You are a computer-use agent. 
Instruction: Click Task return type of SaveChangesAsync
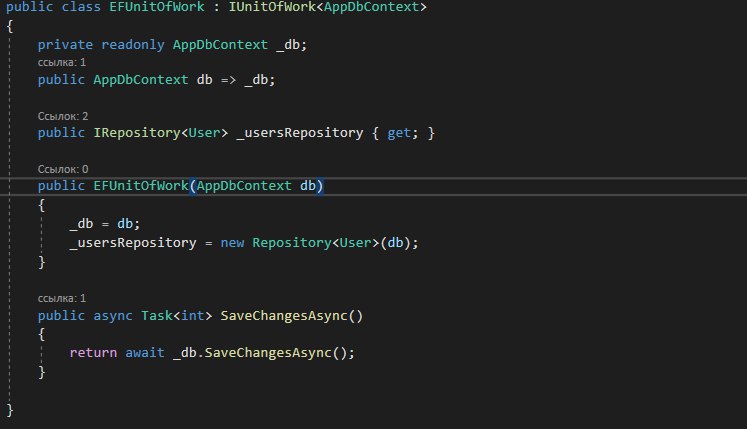[x=157, y=316]
